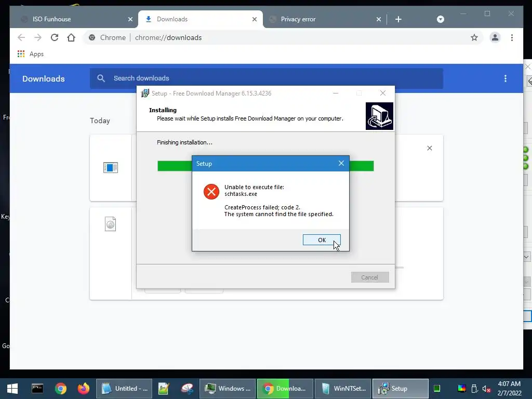Click the Today date label

(x=100, y=121)
